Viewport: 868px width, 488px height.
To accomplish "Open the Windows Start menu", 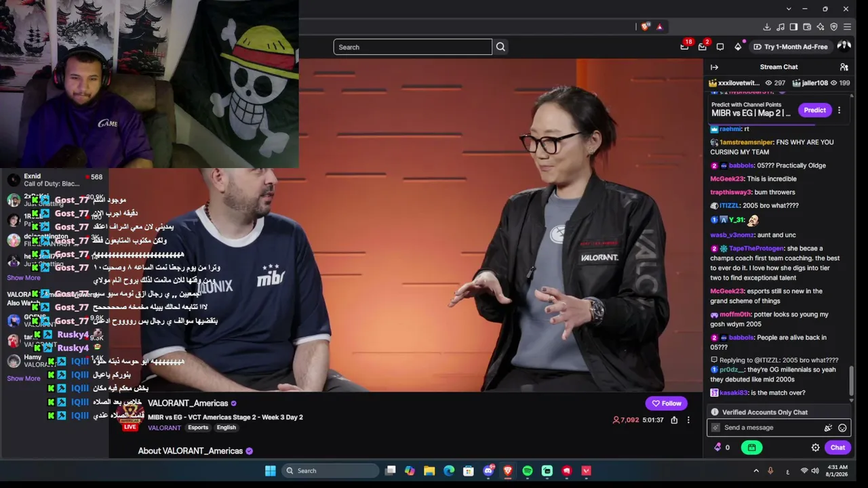I will (270, 470).
